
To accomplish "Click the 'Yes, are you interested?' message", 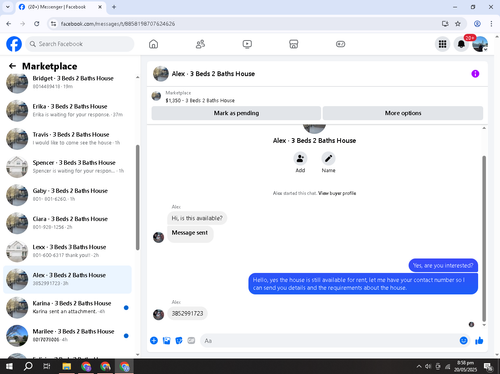I will click(x=443, y=265).
